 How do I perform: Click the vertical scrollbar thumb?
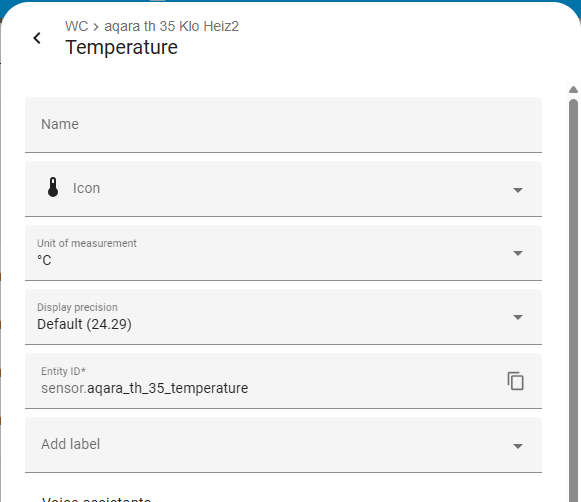(573, 300)
